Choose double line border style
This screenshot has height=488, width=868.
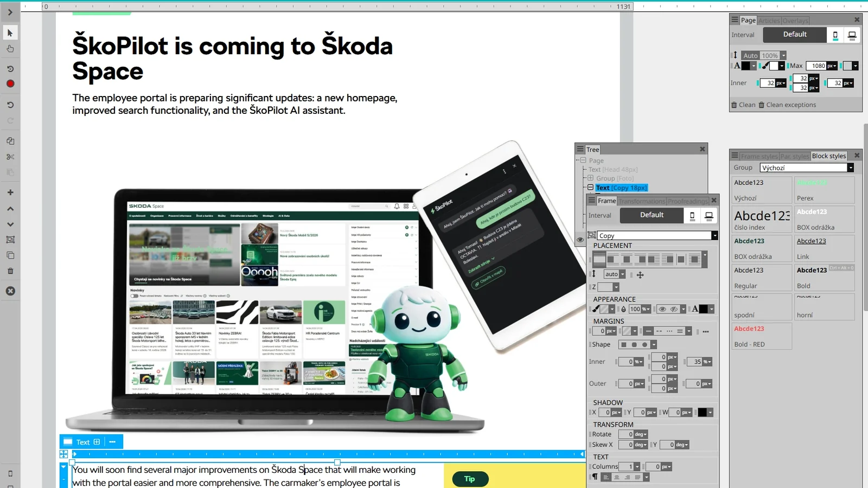pyautogui.click(x=680, y=331)
